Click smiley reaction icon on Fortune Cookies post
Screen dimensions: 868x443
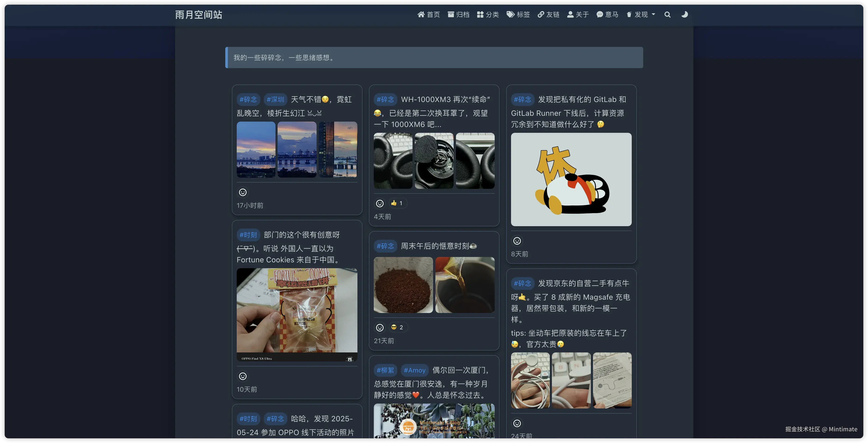pyautogui.click(x=243, y=376)
